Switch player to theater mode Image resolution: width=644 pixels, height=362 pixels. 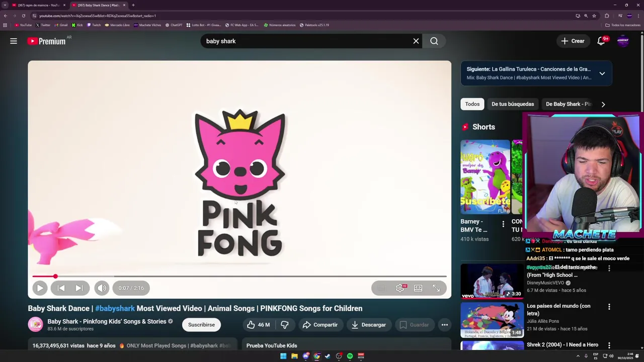pos(418,288)
